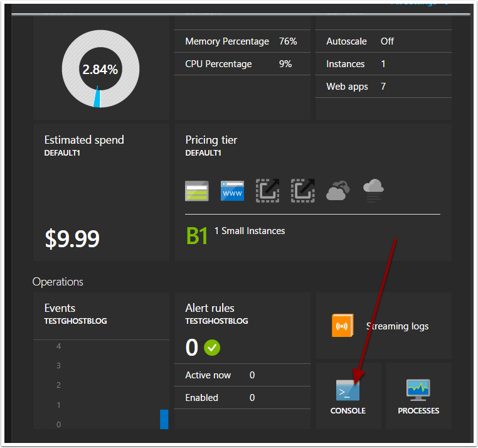
Task: Click the Active now 0 row
Action: (x=242, y=375)
